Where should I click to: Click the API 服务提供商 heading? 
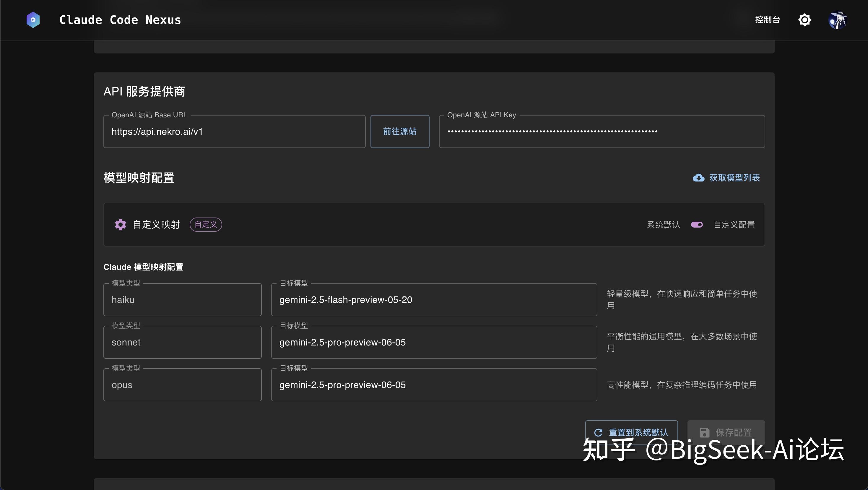coord(144,91)
